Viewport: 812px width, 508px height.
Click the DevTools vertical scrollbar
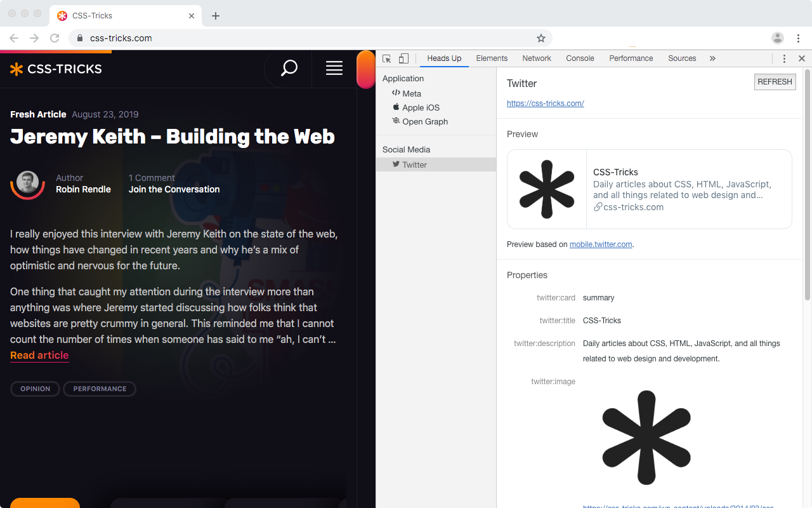[x=808, y=184]
